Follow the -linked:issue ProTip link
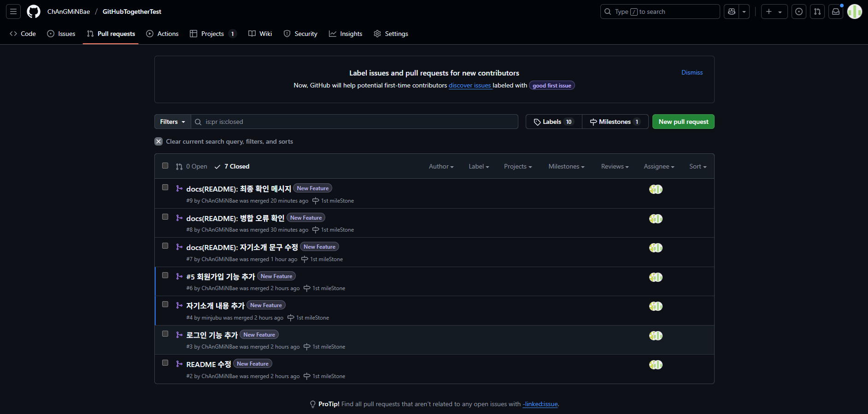The width and height of the screenshot is (868, 414). [x=540, y=404]
